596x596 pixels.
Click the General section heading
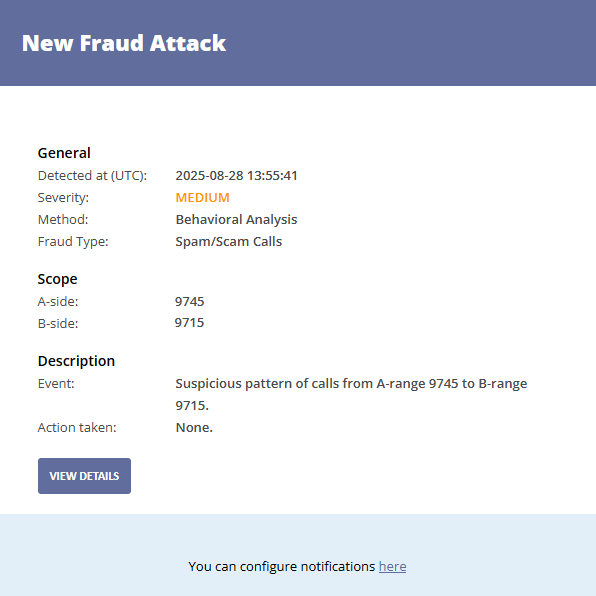(64, 153)
